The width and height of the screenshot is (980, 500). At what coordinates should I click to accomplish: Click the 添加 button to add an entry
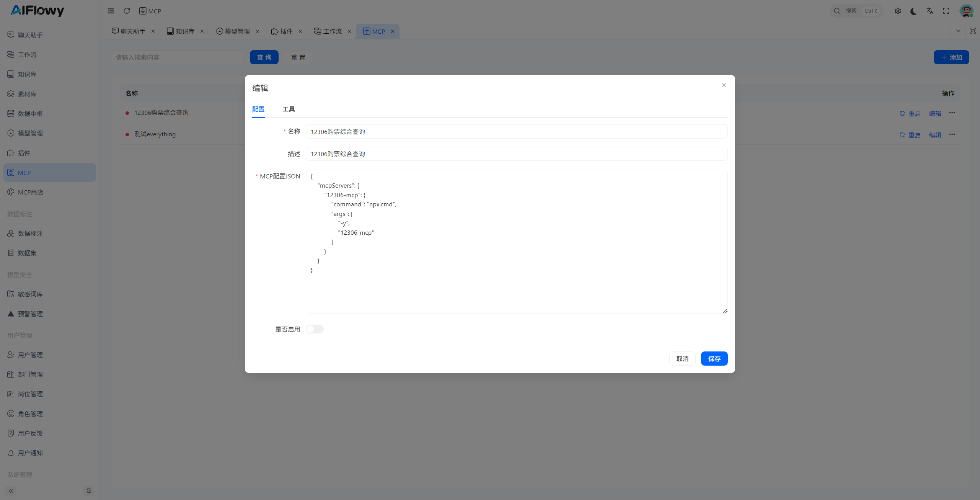tap(951, 57)
